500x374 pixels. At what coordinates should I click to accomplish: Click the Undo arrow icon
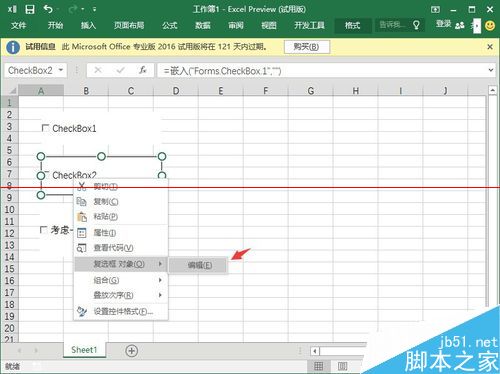coord(48,9)
